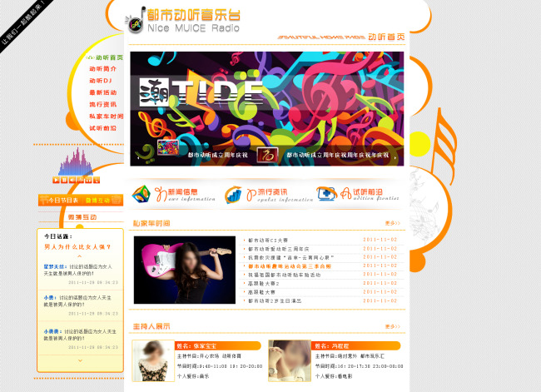
Task: Open the highlighted orange news item
Action: [290, 266]
